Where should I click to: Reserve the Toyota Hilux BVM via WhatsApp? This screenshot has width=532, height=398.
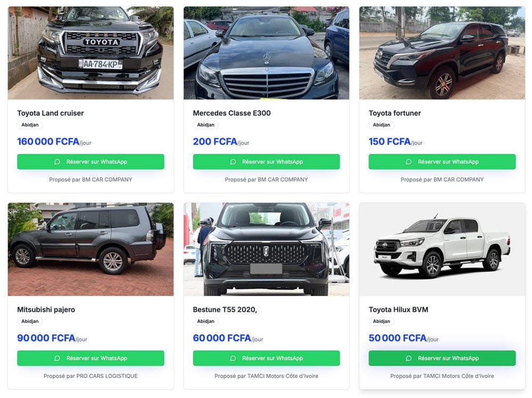pos(442,358)
